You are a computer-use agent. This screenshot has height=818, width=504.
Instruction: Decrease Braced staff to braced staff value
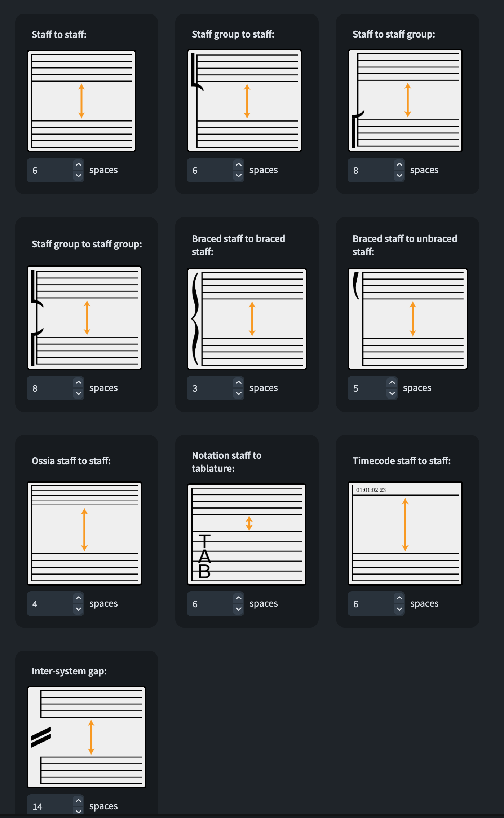(x=238, y=393)
